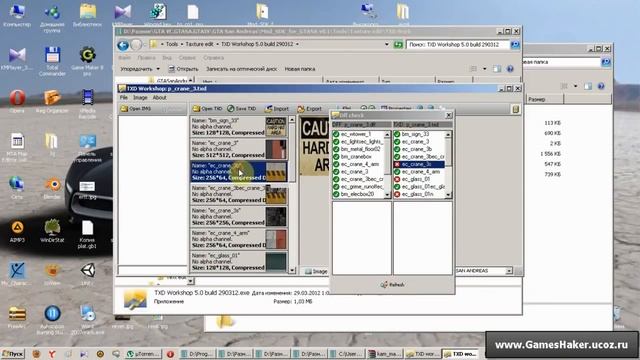The image size is (640, 360).
Task: Click the Texture edit breadcrumb in Explorer
Action: point(199,44)
